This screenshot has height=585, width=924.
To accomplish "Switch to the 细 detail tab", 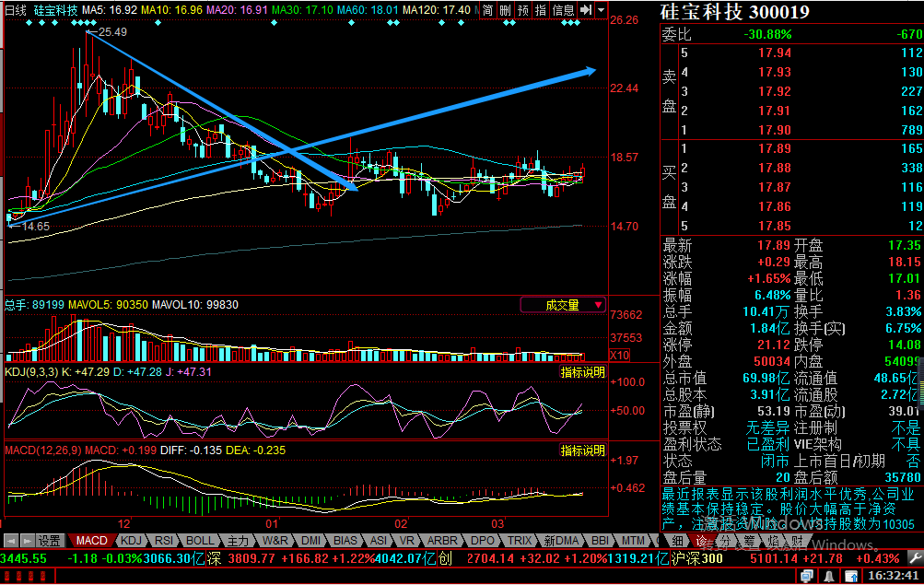I will (x=678, y=540).
